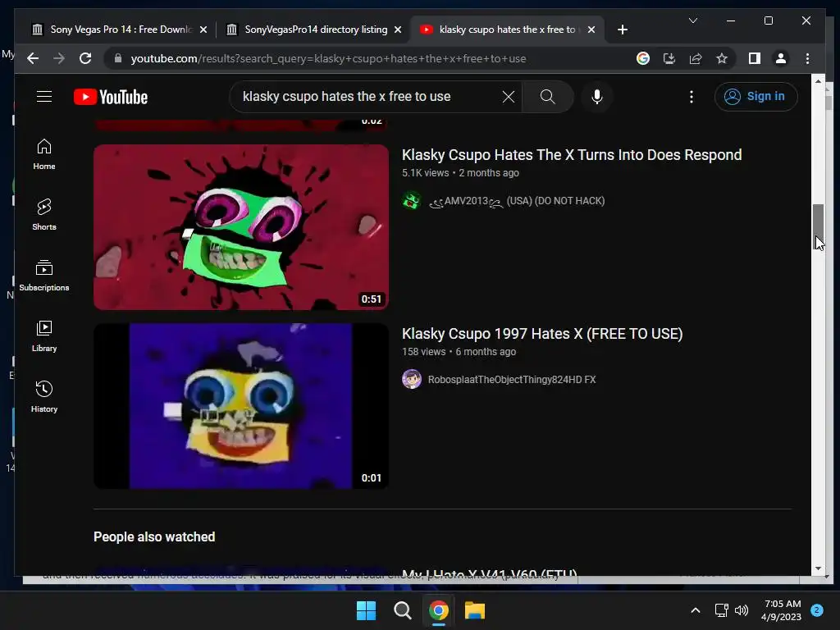Open Windows taskbar search
Viewport: 840px width, 630px height.
coord(402,610)
